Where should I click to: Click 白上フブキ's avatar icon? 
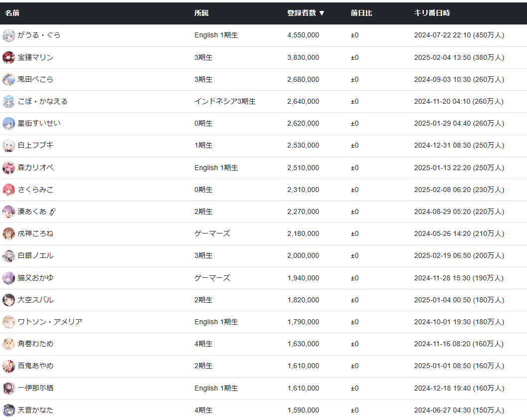8,145
